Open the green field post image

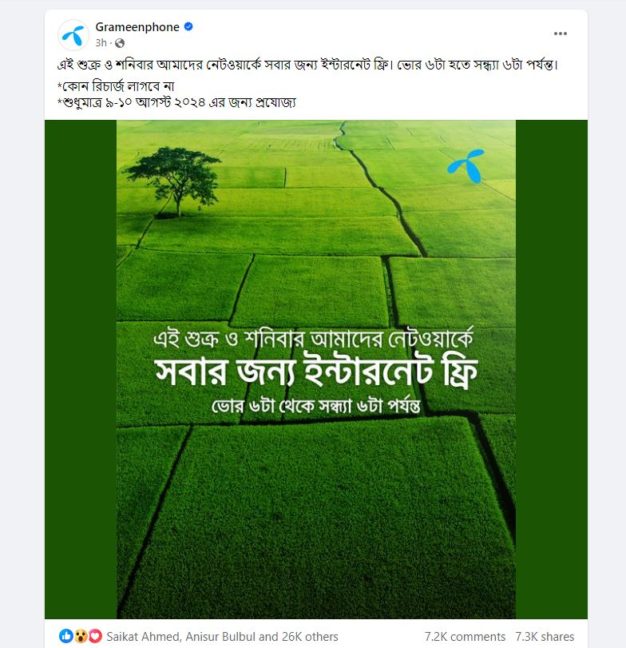pyautogui.click(x=316, y=369)
